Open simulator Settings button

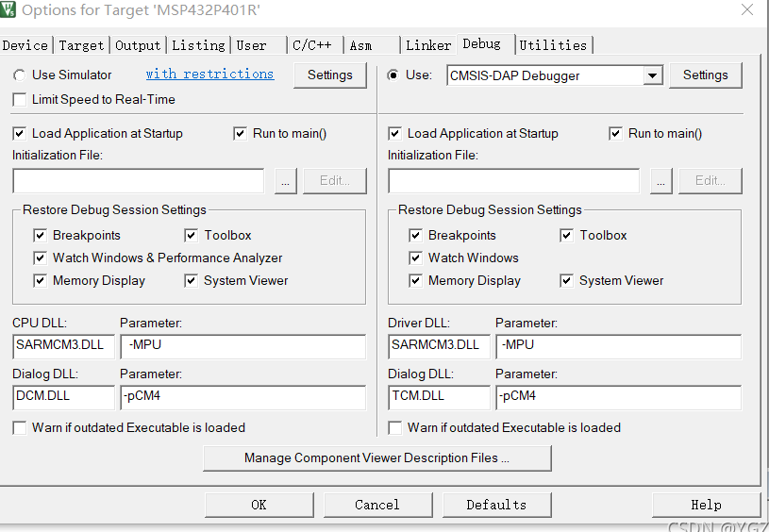[329, 75]
